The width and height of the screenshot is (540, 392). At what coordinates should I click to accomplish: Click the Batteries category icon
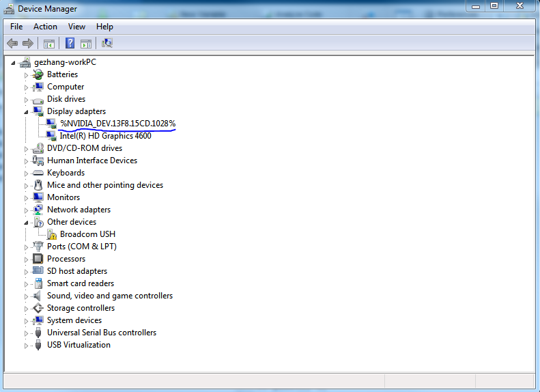(x=38, y=74)
